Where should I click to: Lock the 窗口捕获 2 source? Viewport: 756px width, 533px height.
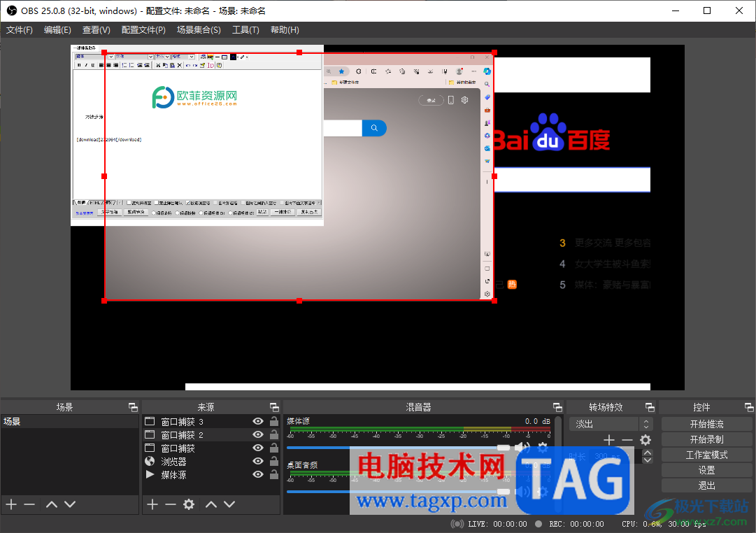click(274, 434)
